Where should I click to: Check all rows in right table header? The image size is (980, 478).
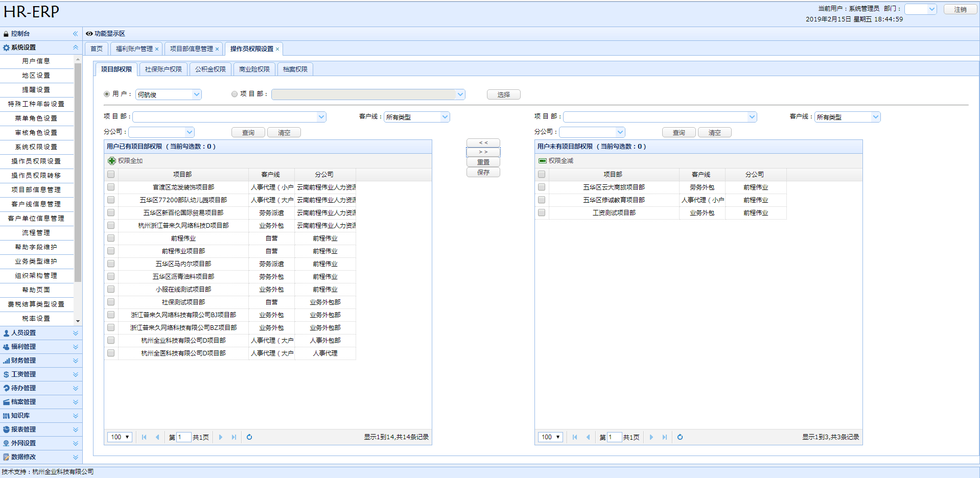[x=542, y=175]
